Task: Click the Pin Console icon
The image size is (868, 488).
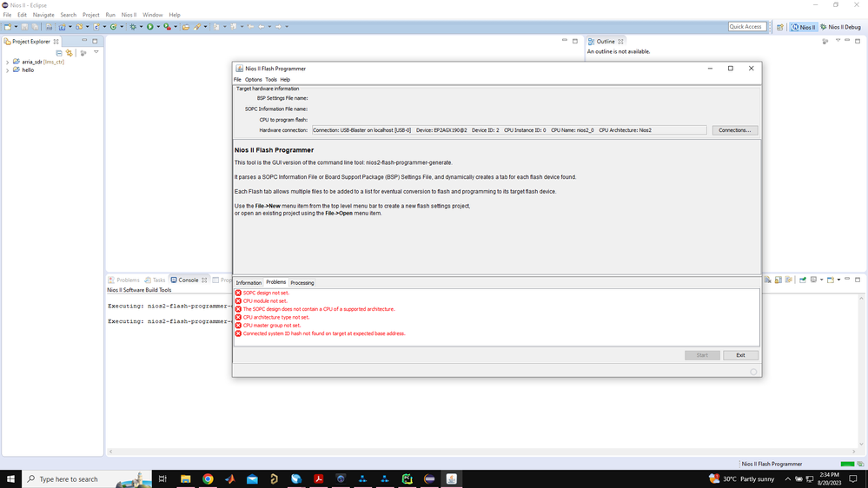Action: pyautogui.click(x=803, y=280)
